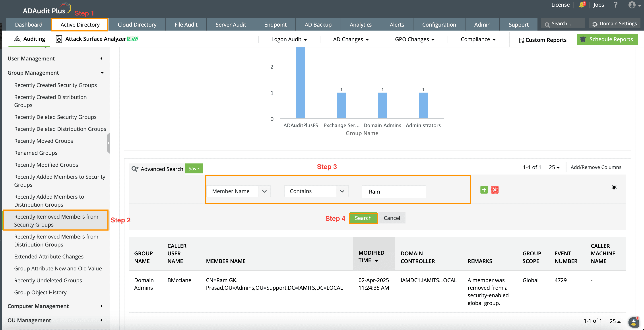The image size is (644, 330).
Task: Expand the User Management section
Action: (x=101, y=58)
